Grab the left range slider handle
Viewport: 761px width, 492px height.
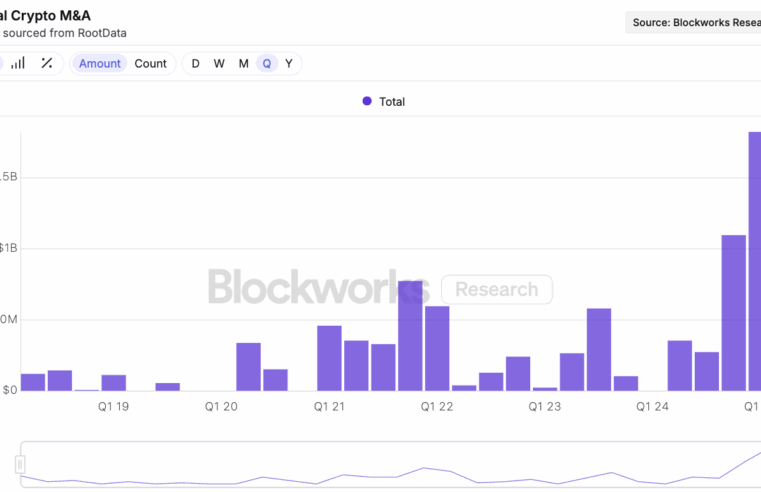pyautogui.click(x=20, y=464)
